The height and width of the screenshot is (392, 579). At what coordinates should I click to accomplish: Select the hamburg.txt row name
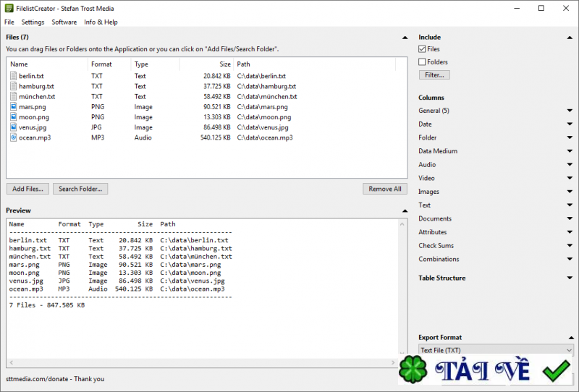pyautogui.click(x=37, y=86)
